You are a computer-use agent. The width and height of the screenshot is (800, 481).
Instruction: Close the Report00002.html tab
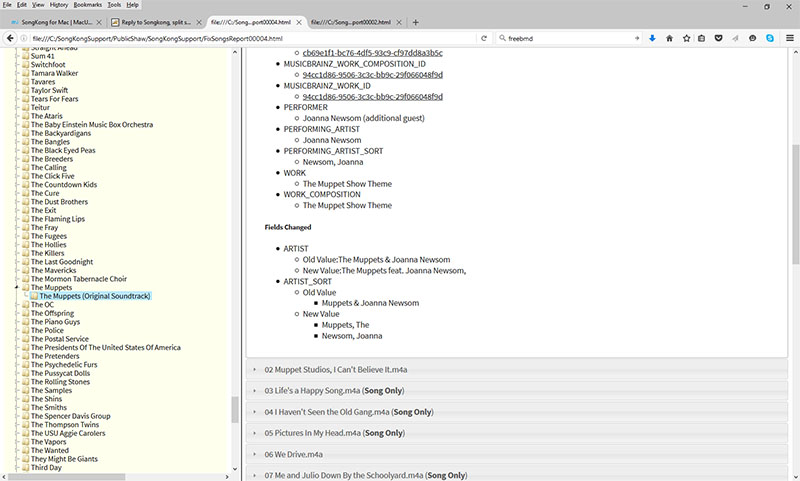click(399, 22)
